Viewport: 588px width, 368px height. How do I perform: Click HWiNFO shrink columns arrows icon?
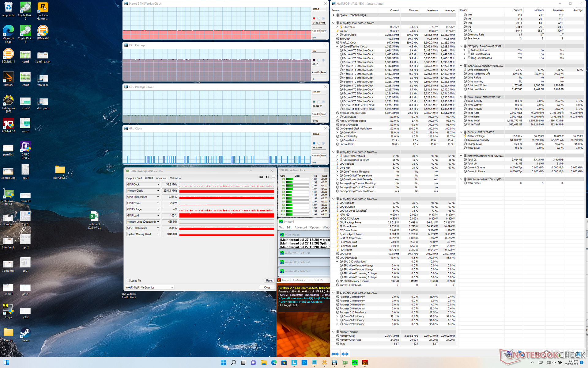coord(345,354)
